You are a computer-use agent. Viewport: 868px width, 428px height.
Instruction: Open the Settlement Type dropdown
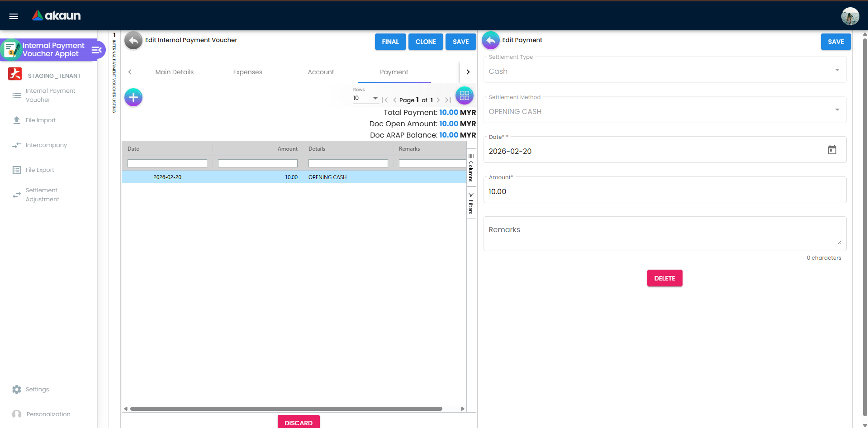coord(838,70)
